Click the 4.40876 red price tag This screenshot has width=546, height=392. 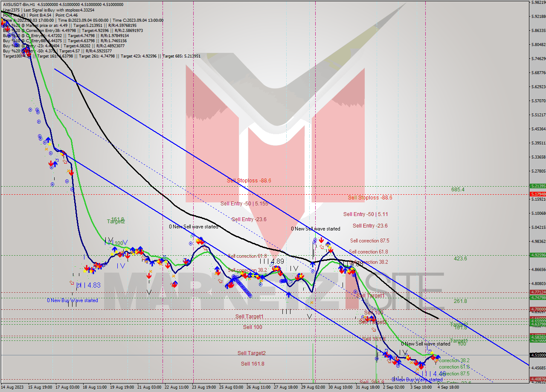(537, 379)
